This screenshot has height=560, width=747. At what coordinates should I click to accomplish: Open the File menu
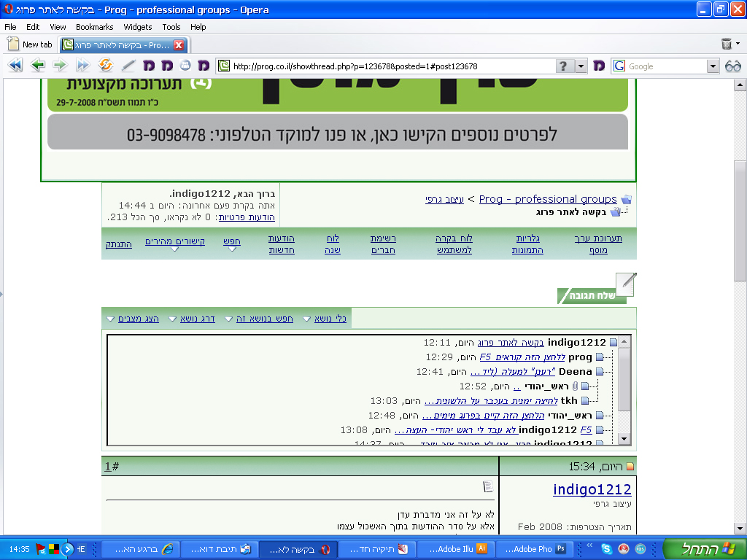(x=10, y=27)
